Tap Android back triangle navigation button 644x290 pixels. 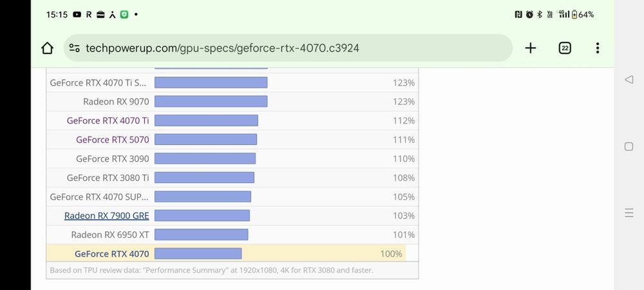tap(629, 79)
